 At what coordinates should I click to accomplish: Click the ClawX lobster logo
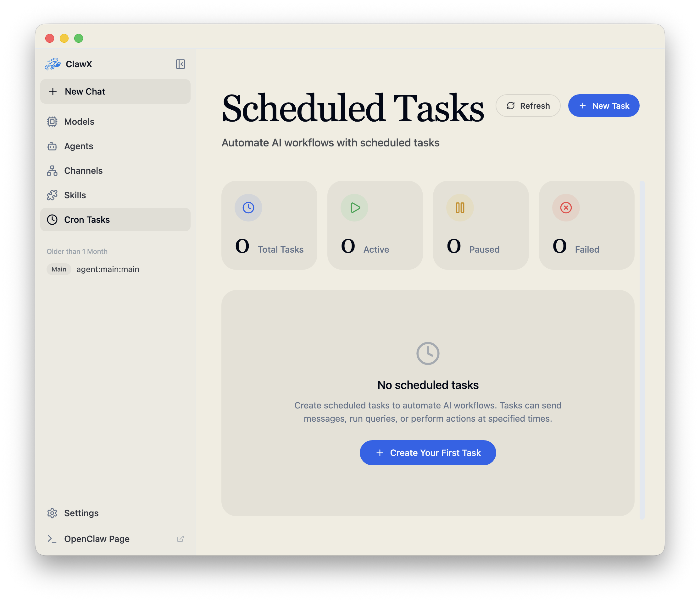(x=53, y=64)
